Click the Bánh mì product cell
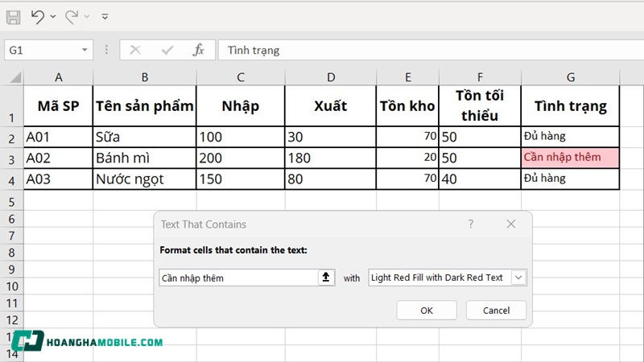644x362 pixels. tap(145, 158)
